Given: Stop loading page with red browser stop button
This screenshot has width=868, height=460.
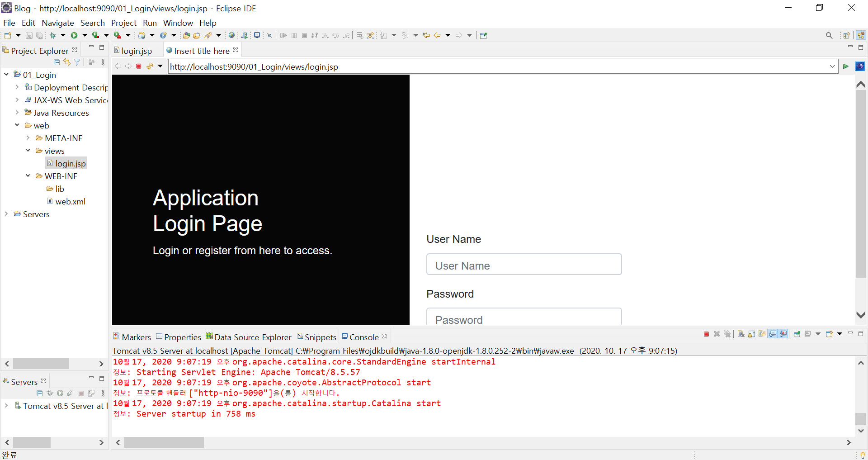Looking at the screenshot, I should click(x=139, y=66).
